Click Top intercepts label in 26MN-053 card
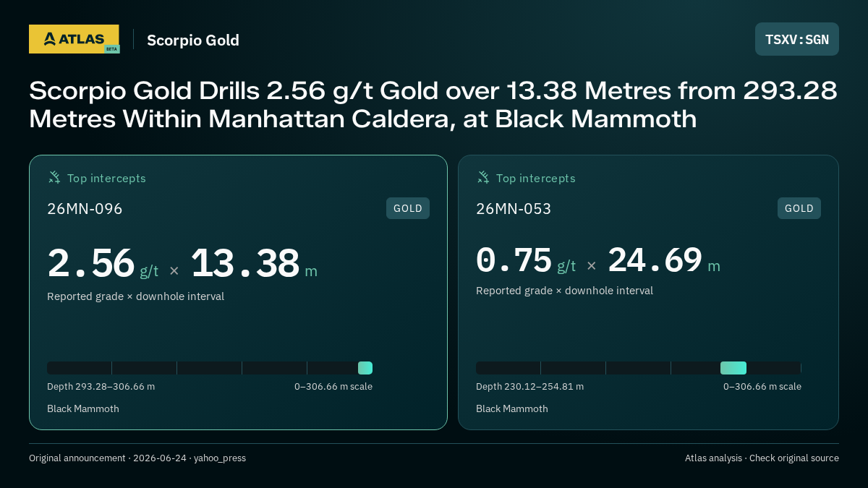 click(x=535, y=178)
